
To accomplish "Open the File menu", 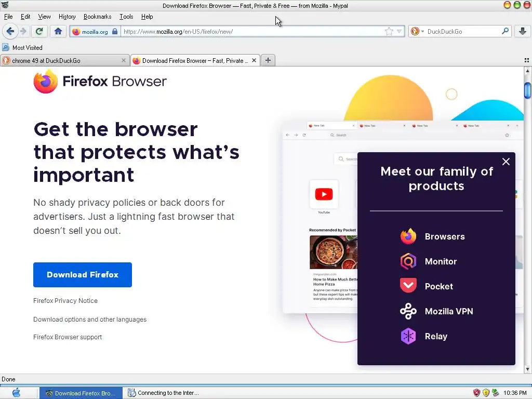I will [x=8, y=17].
